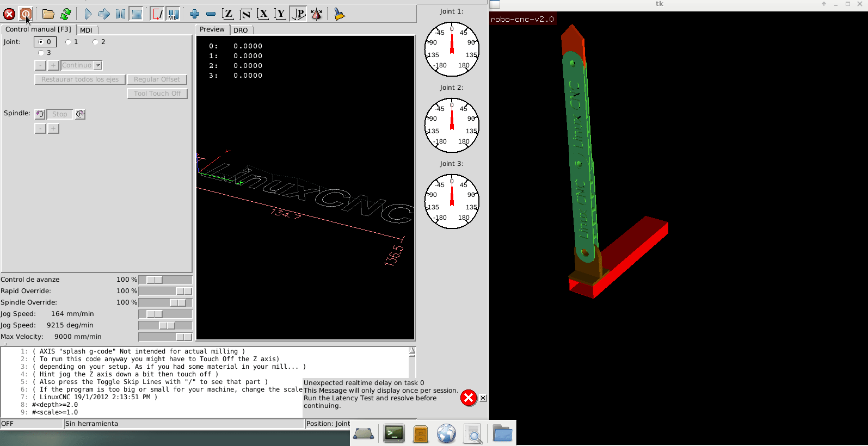Open the Preview tab

pos(212,29)
